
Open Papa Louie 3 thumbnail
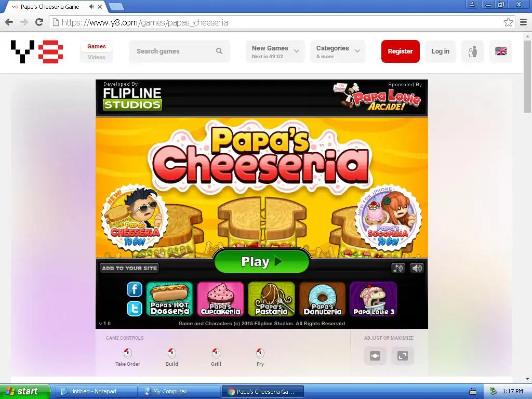[x=373, y=299]
